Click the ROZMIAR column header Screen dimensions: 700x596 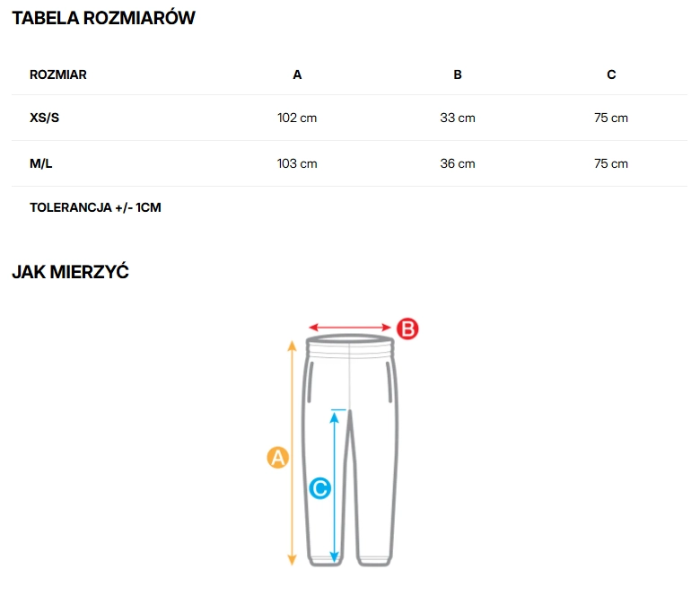pyautogui.click(x=58, y=74)
